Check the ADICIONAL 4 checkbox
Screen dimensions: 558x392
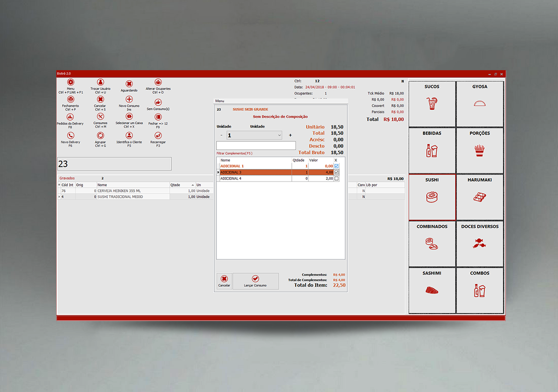click(x=336, y=179)
